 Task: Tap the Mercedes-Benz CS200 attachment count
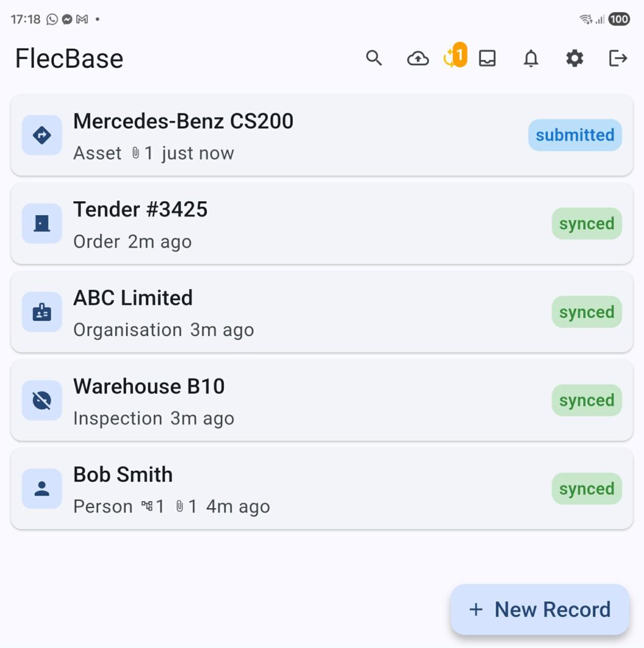pyautogui.click(x=142, y=153)
